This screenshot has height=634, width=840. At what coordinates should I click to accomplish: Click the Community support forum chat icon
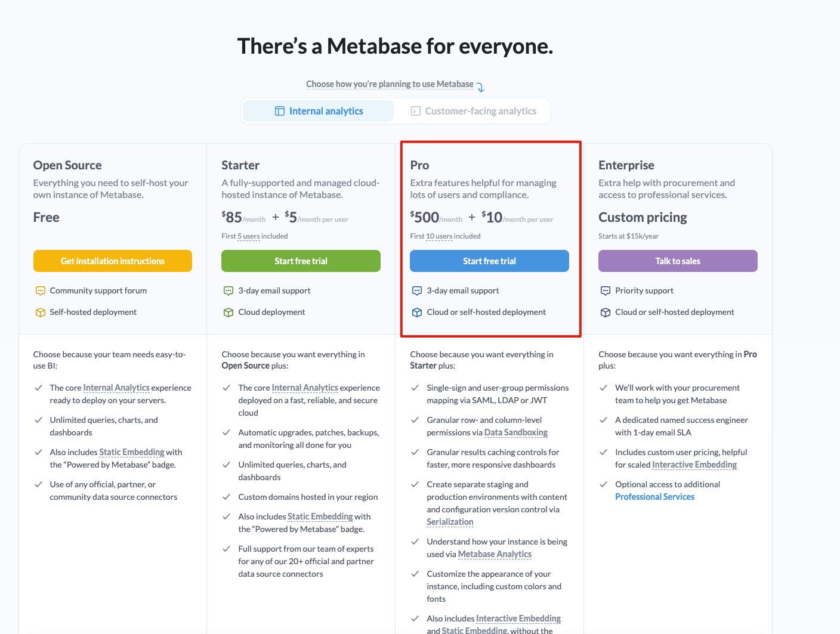pos(41,291)
